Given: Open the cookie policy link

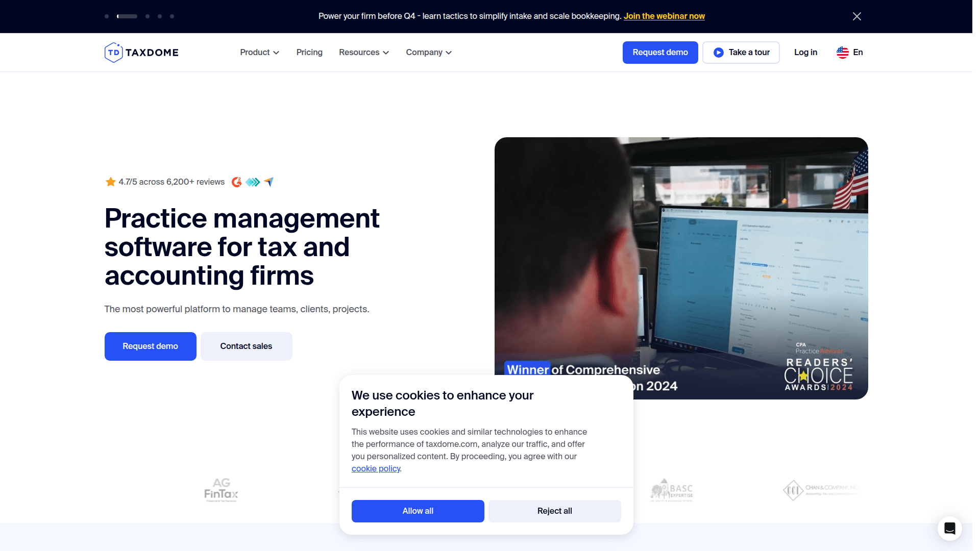Looking at the screenshot, I should [x=376, y=469].
